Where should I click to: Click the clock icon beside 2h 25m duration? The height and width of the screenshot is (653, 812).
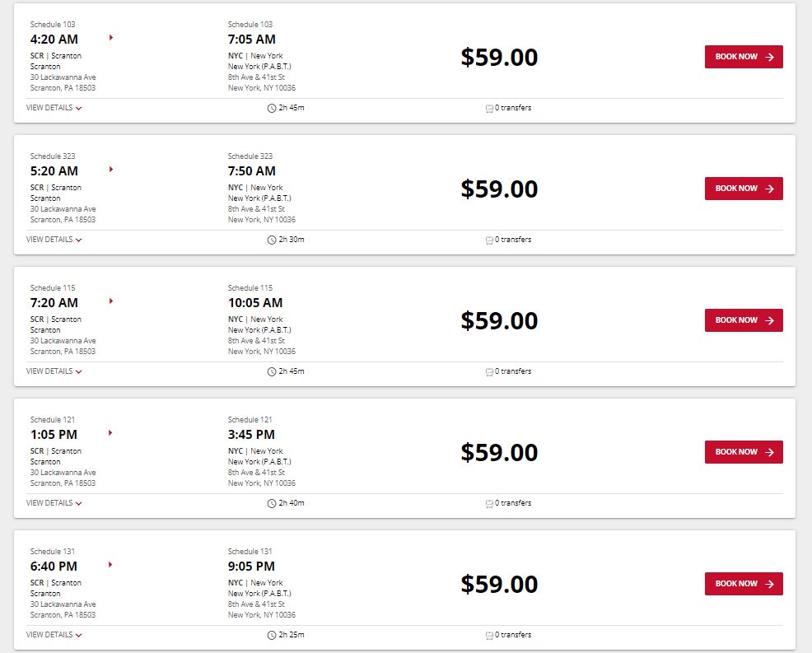pos(272,636)
